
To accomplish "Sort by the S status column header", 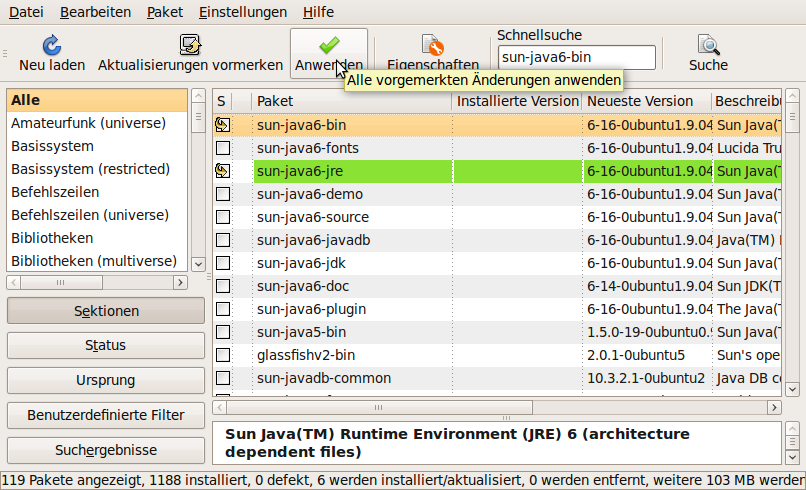I will (x=222, y=101).
